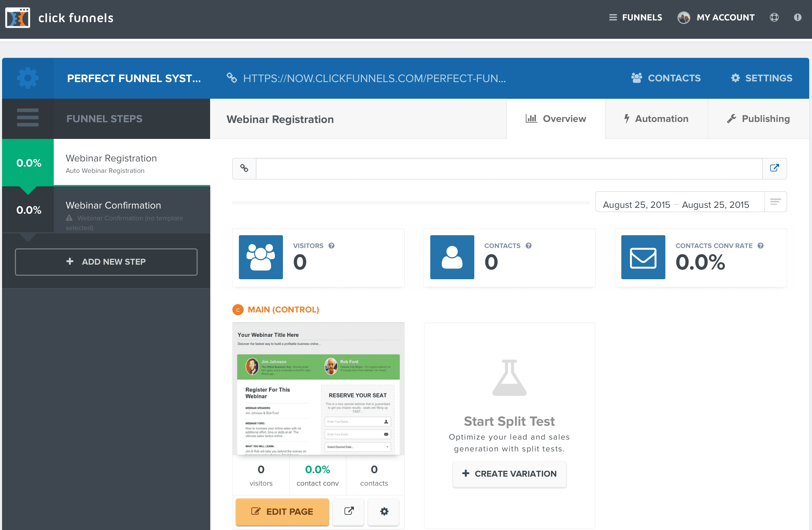Image resolution: width=812 pixels, height=530 pixels.
Task: Click the Contacts person icon tile
Action: coord(452,257)
